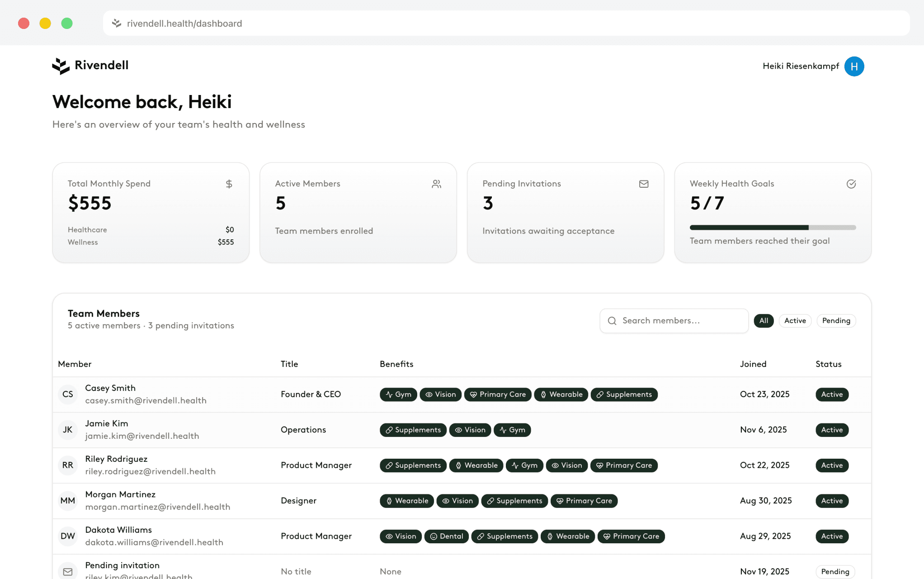Click the Rivendell leaf logo
924x579 pixels.
pyautogui.click(x=61, y=66)
